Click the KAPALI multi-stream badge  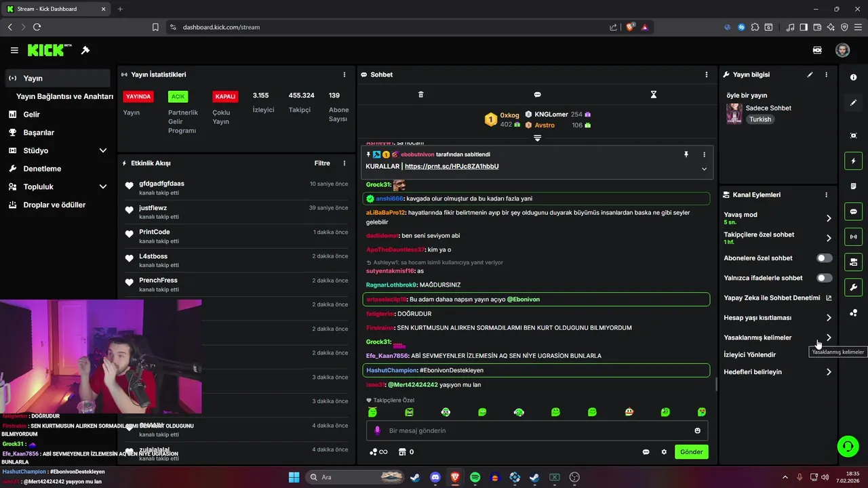click(x=225, y=96)
